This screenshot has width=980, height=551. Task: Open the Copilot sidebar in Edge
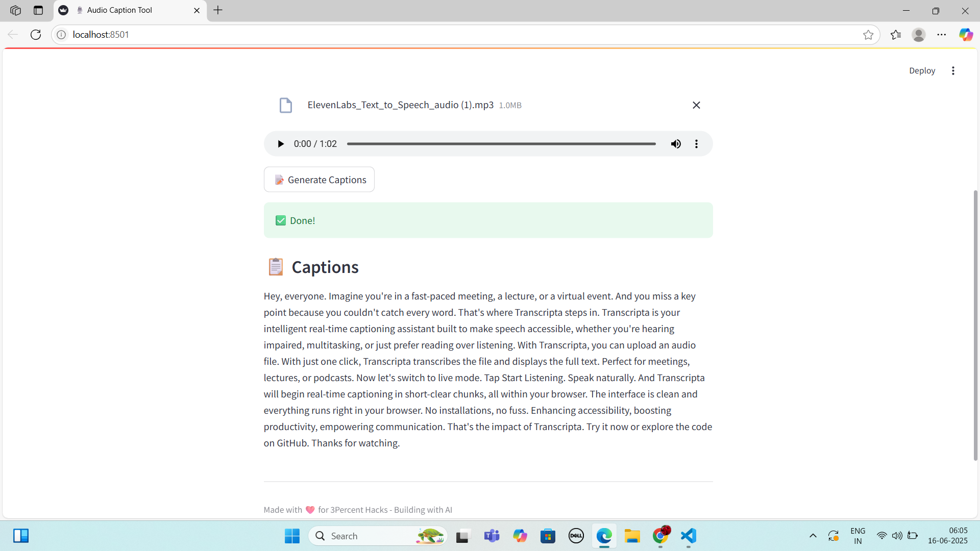(966, 35)
